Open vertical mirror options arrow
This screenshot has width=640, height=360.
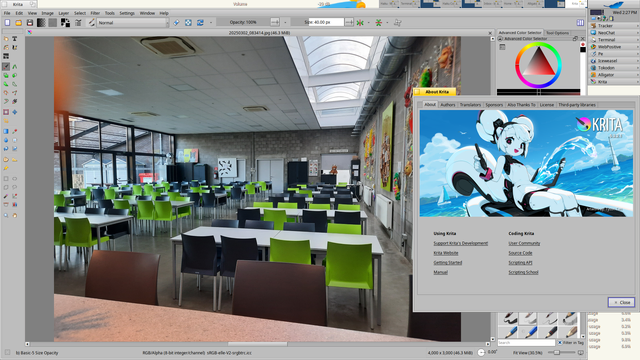[x=387, y=23]
